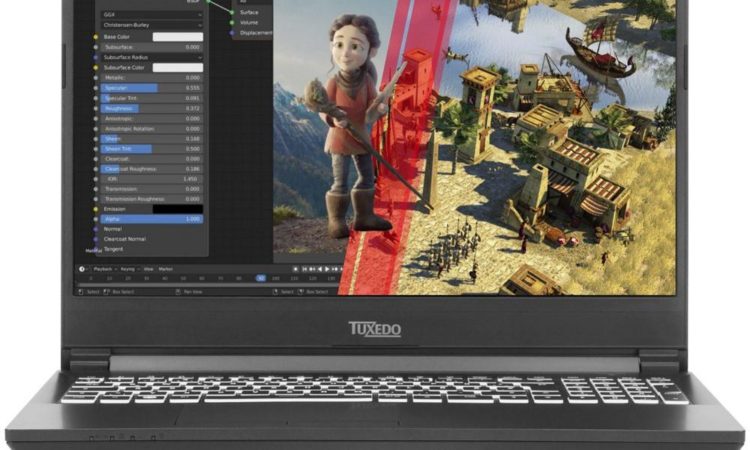Click the Clearcoat Roughness slider
Viewport: 750px width, 450px height.
click(152, 169)
